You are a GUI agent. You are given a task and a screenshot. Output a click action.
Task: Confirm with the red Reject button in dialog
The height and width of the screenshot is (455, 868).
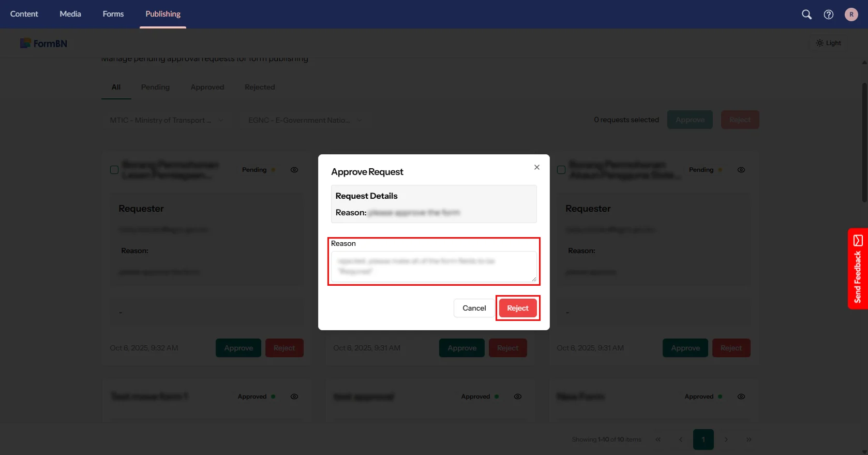pos(518,308)
